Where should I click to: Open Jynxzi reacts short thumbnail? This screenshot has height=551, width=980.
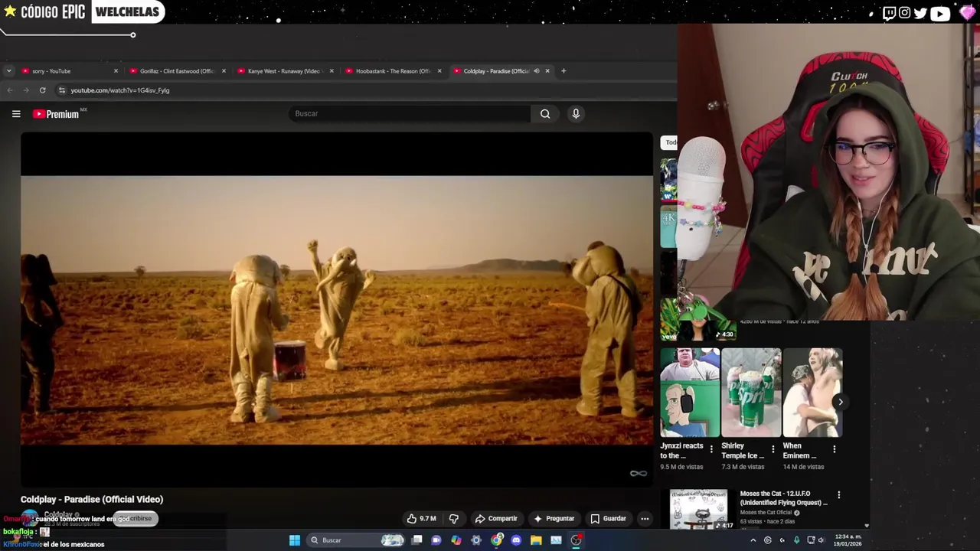point(690,393)
